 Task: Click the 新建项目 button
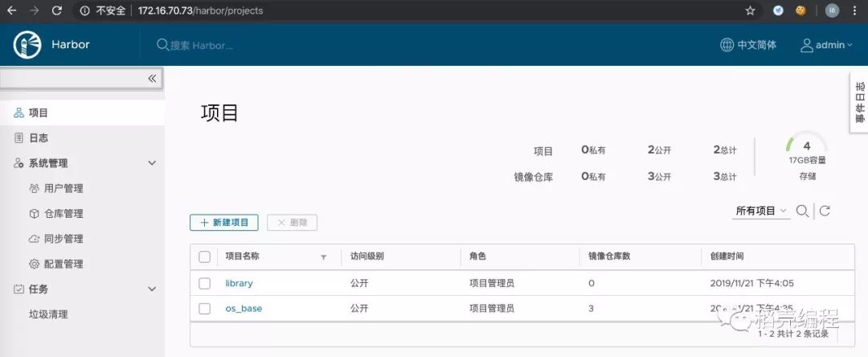pos(224,223)
